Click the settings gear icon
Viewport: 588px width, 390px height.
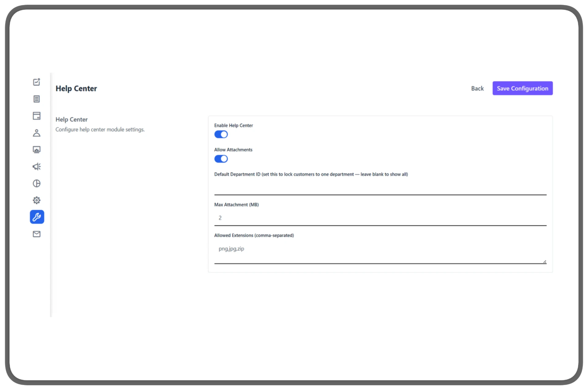(37, 200)
